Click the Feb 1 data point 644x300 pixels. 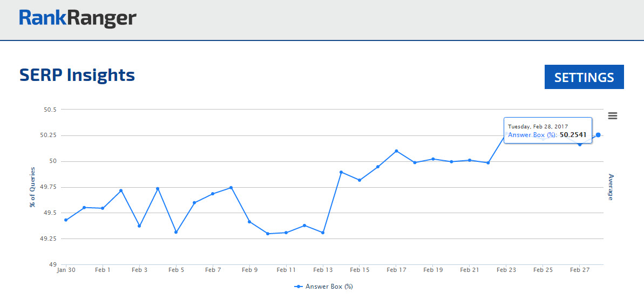pyautogui.click(x=103, y=208)
